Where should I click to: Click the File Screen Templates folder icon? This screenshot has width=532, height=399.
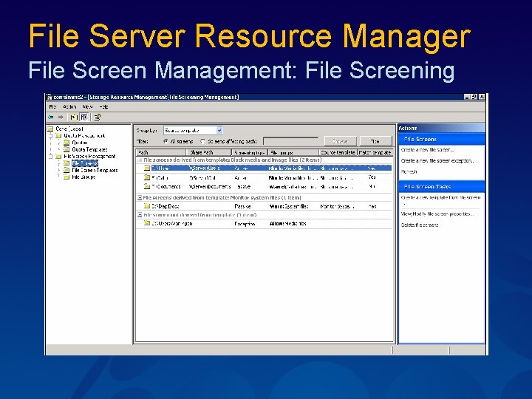[66, 170]
